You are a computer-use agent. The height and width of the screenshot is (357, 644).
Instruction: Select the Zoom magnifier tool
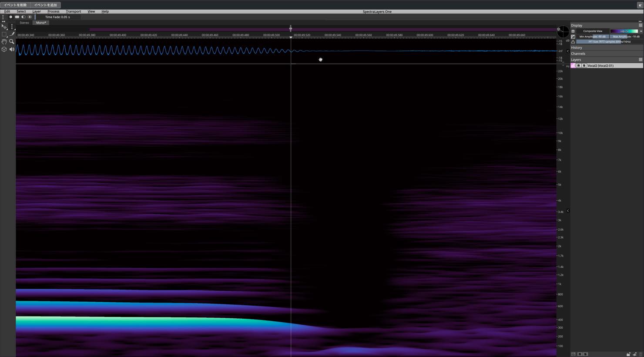click(x=12, y=42)
